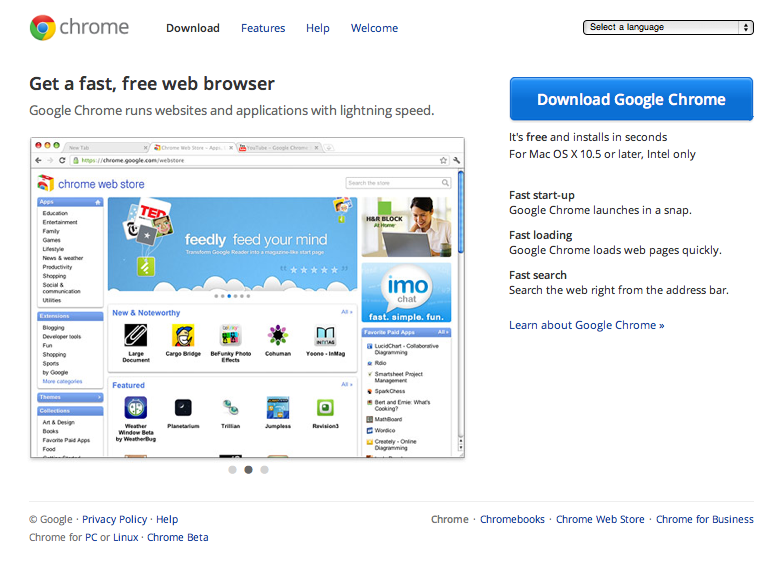Screen dimensions: 783x576
Task: Click the Productivity category
Action: [x=57, y=267]
